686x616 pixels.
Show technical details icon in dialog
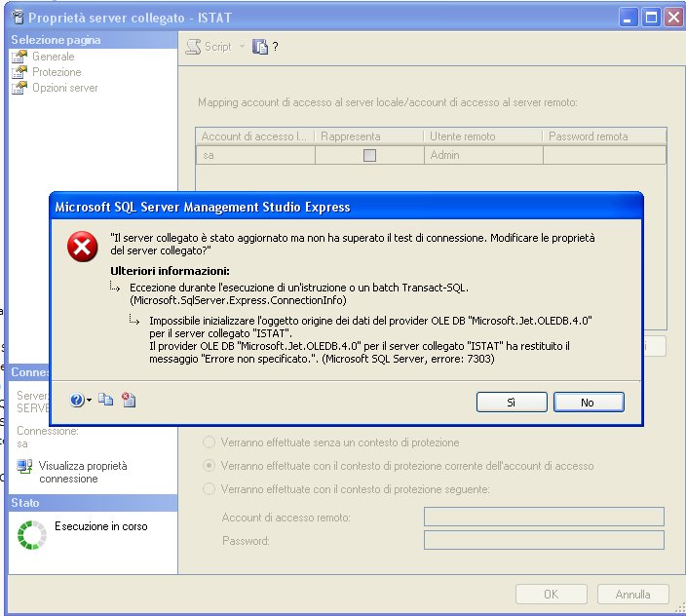tap(129, 400)
